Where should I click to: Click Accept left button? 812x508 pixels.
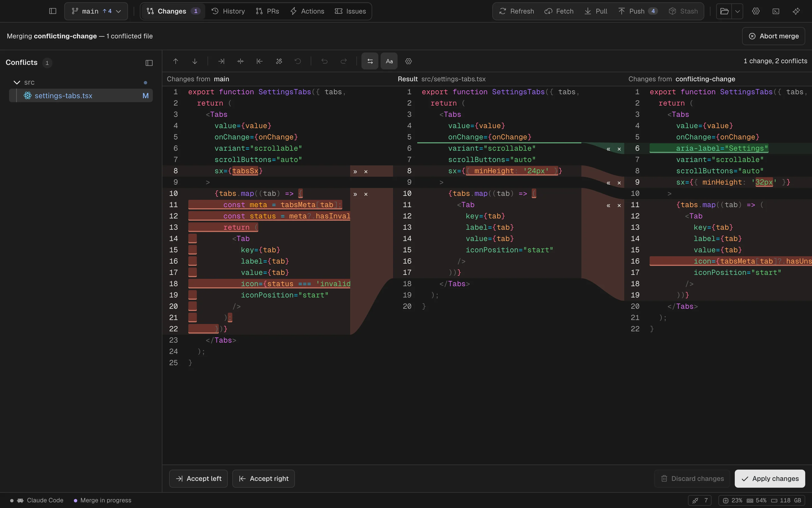pos(198,478)
